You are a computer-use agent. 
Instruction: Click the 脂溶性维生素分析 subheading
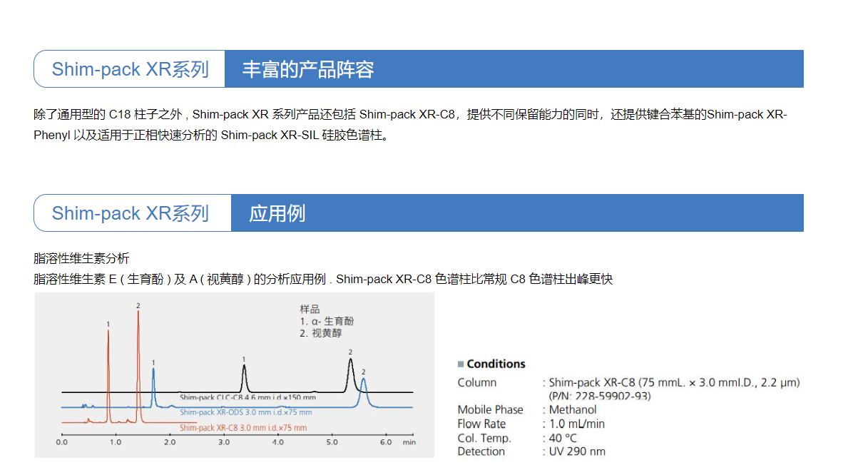(81, 258)
